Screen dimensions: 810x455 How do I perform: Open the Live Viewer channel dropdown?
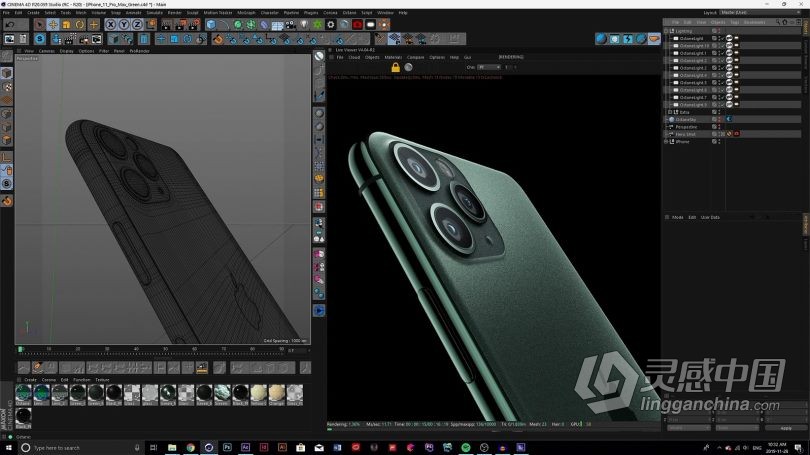pyautogui.click(x=489, y=67)
